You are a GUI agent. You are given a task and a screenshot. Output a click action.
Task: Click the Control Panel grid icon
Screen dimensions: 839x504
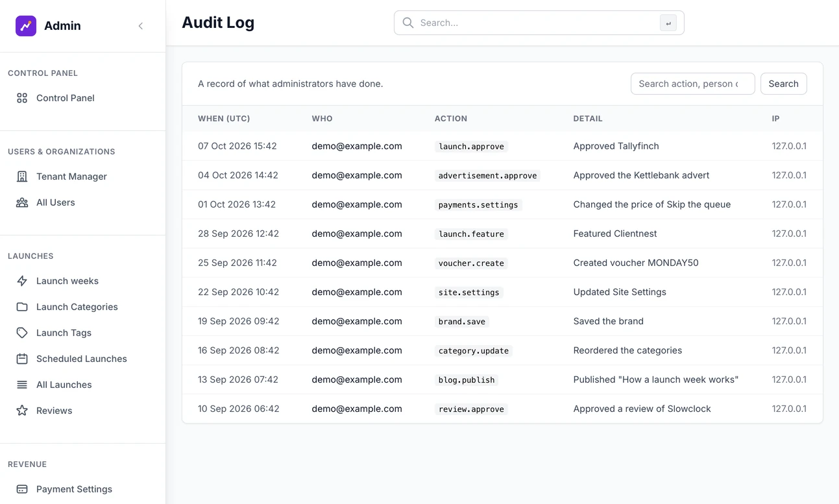coord(22,98)
